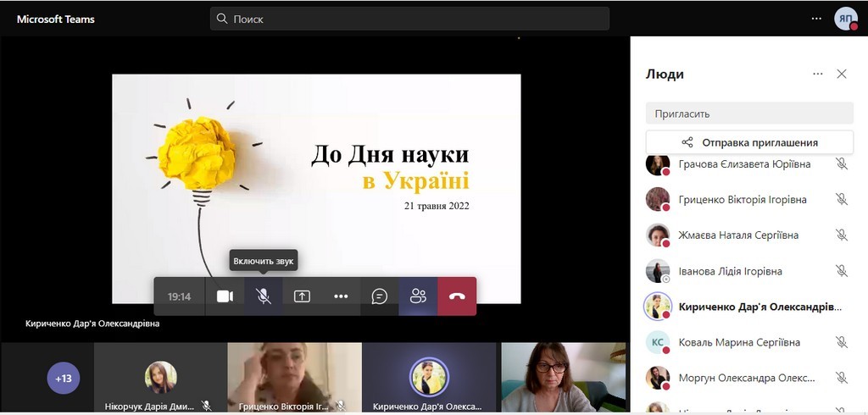Click muted mic icon beside Жмаєва Наталя
The height and width of the screenshot is (415, 868).
pos(841,235)
